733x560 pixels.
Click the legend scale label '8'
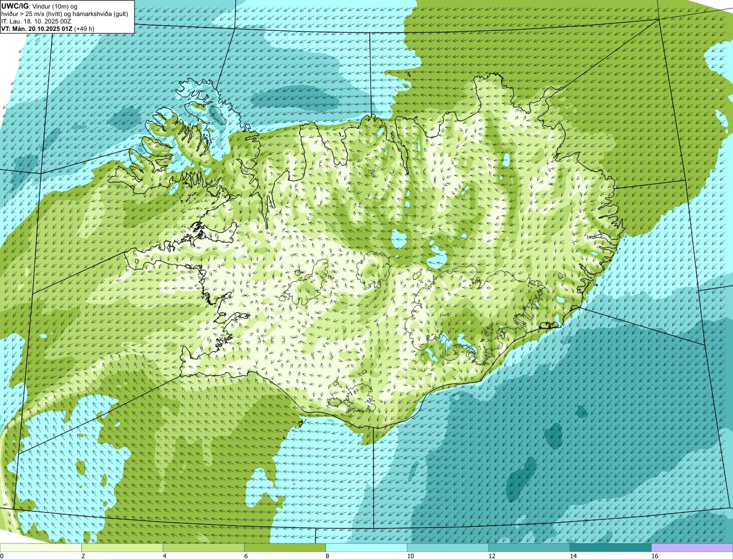click(328, 556)
